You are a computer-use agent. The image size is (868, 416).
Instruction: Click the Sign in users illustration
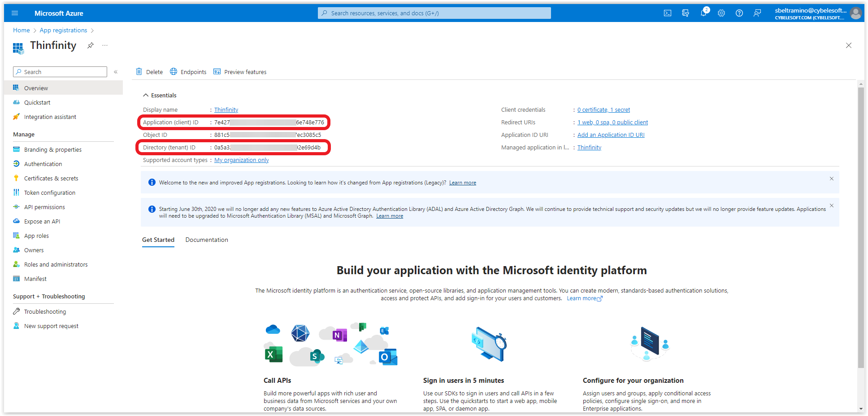489,344
